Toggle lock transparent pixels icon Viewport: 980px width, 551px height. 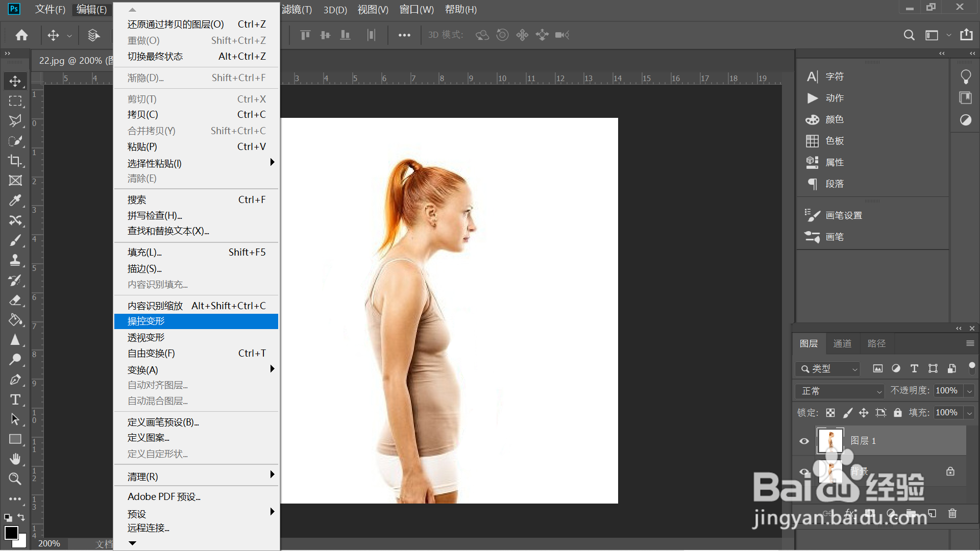point(830,413)
